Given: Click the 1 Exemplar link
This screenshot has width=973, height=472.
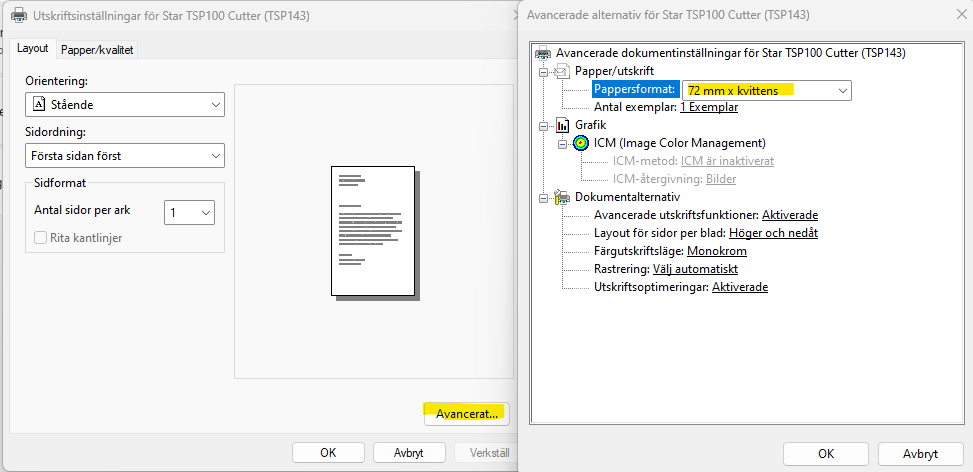Looking at the screenshot, I should (x=709, y=107).
